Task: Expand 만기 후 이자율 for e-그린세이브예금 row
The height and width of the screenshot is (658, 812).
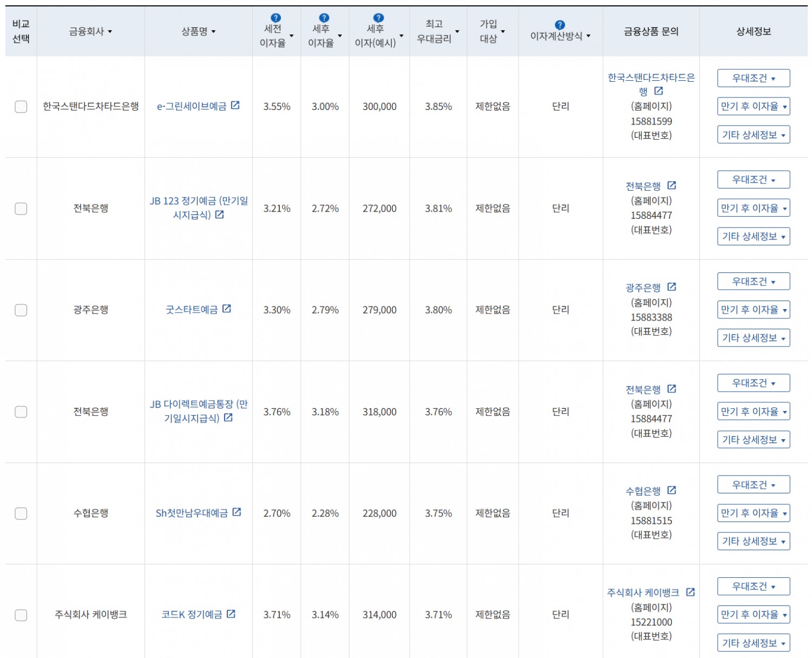Action: tap(754, 106)
